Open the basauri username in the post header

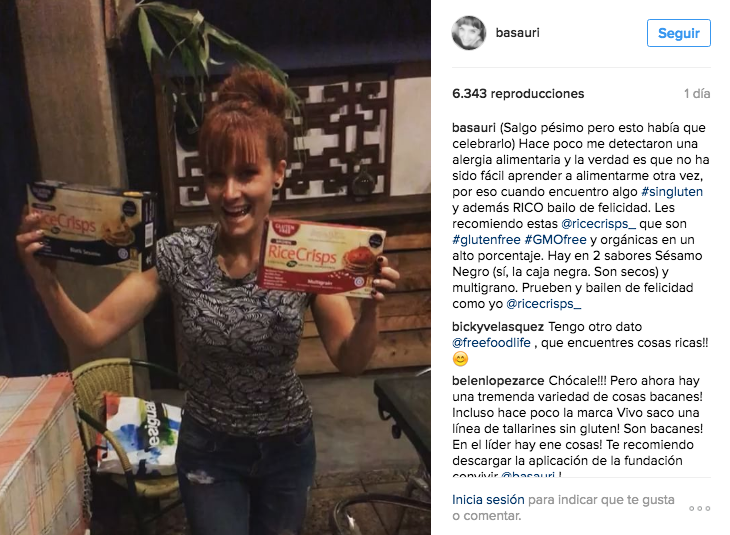click(518, 33)
